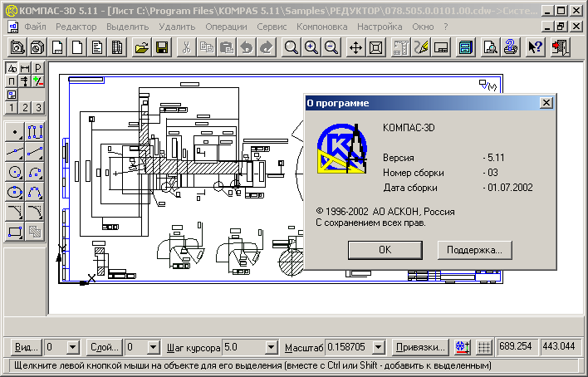
Task: Select the circle drawing tool
Action: (15, 172)
